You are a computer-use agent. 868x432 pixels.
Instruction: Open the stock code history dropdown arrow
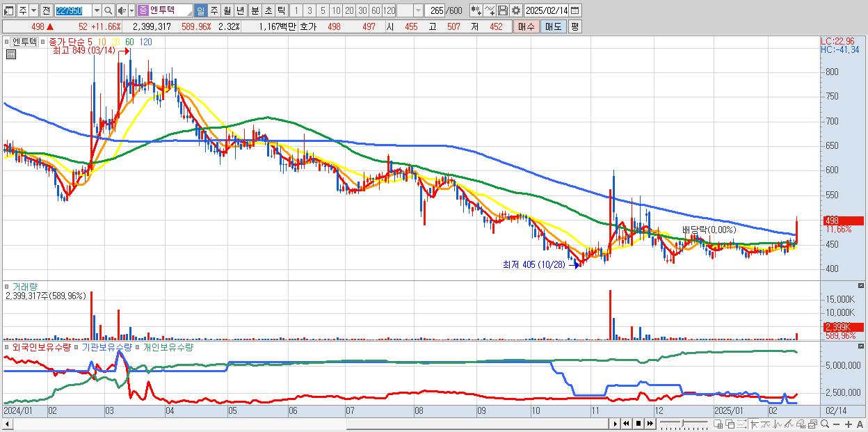[x=97, y=10]
